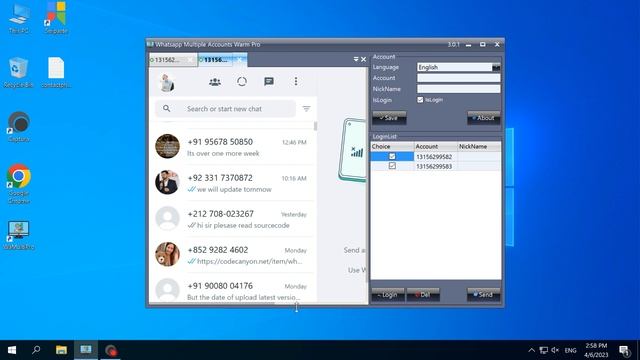Image resolution: width=640 pixels, height=360 pixels.
Task: Click the search magnifier icon
Action: 167,109
